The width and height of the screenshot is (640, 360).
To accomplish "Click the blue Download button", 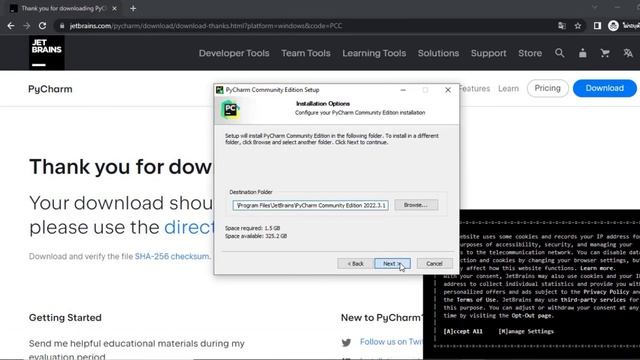I will click(604, 88).
